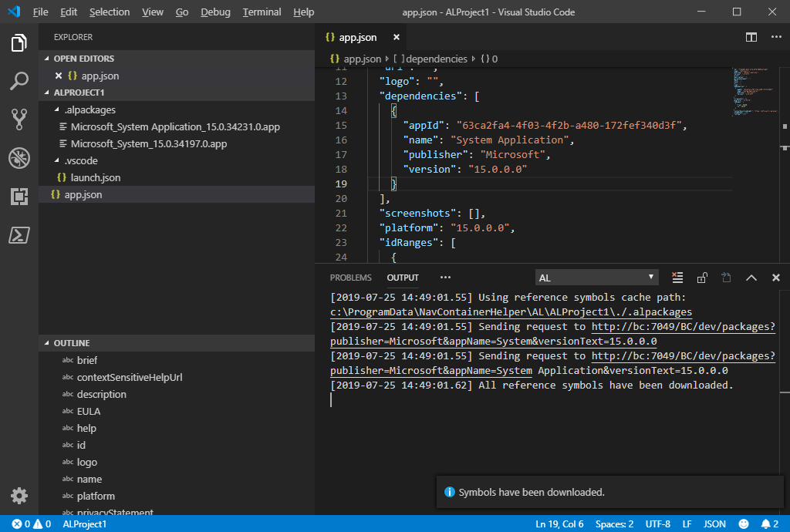Open notifications bell in status bar
The width and height of the screenshot is (790, 532).
[767, 524]
